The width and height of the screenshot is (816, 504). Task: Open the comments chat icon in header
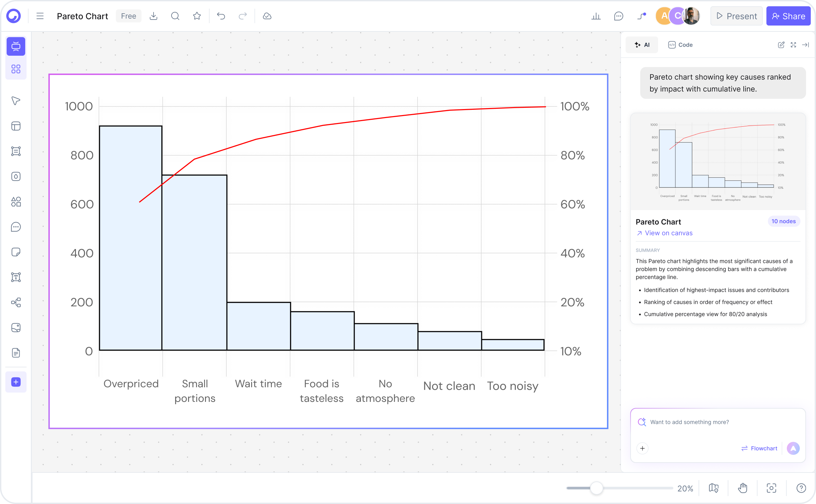coord(619,16)
